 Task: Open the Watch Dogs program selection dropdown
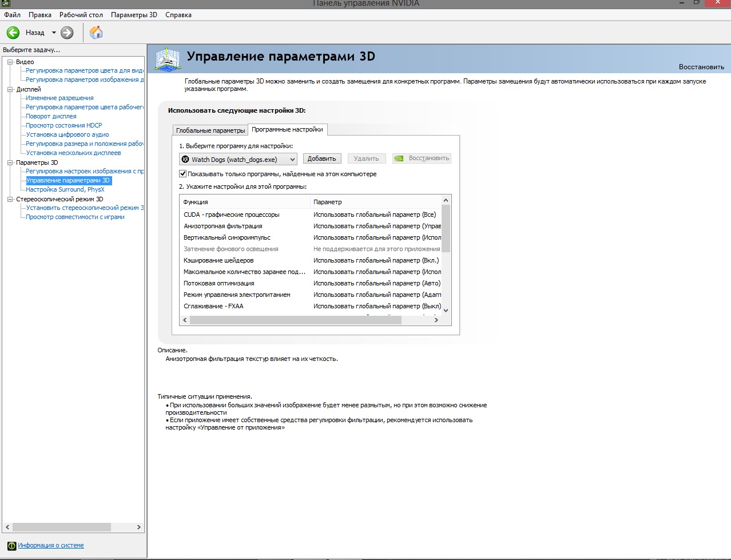coord(239,160)
